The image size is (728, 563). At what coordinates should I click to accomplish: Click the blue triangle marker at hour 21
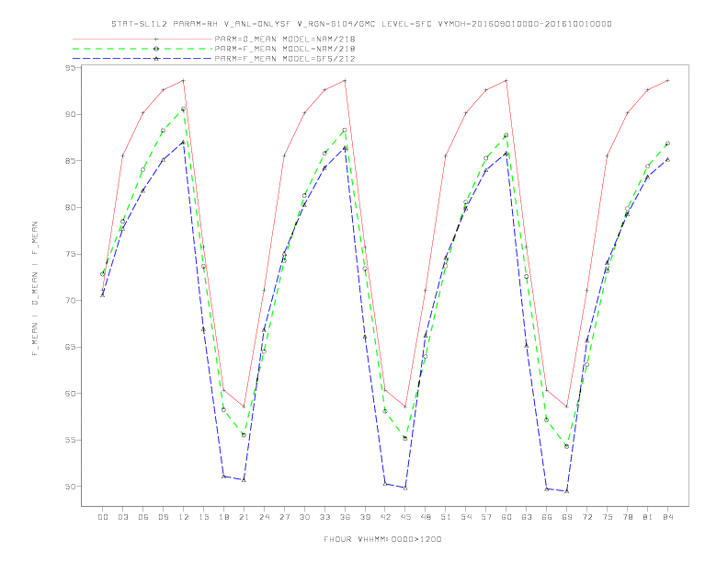pyautogui.click(x=244, y=480)
